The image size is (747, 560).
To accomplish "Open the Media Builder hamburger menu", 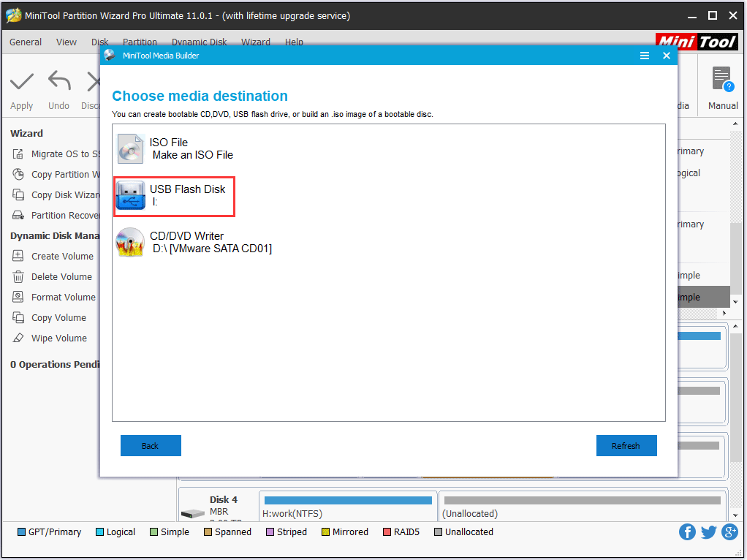I will [644, 55].
